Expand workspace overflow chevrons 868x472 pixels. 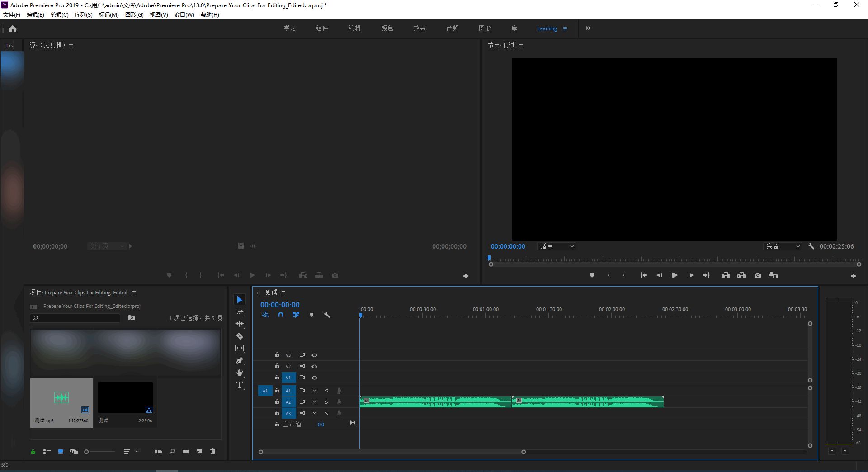(588, 28)
